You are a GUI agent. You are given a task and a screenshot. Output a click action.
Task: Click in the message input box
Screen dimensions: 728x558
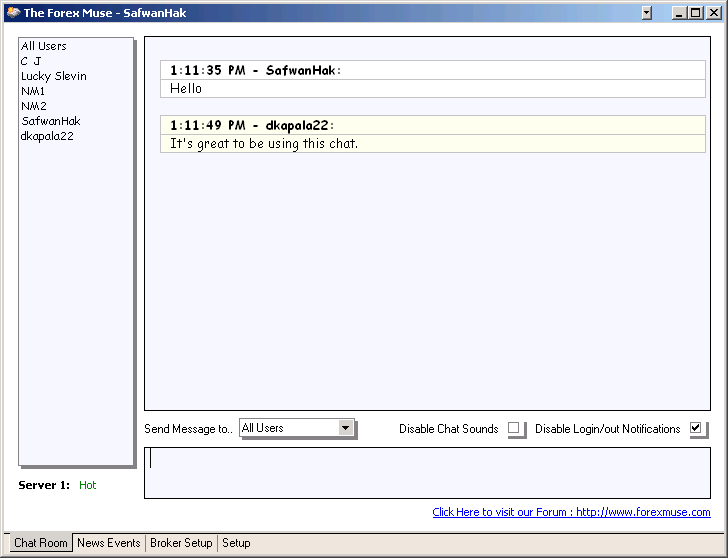point(427,472)
